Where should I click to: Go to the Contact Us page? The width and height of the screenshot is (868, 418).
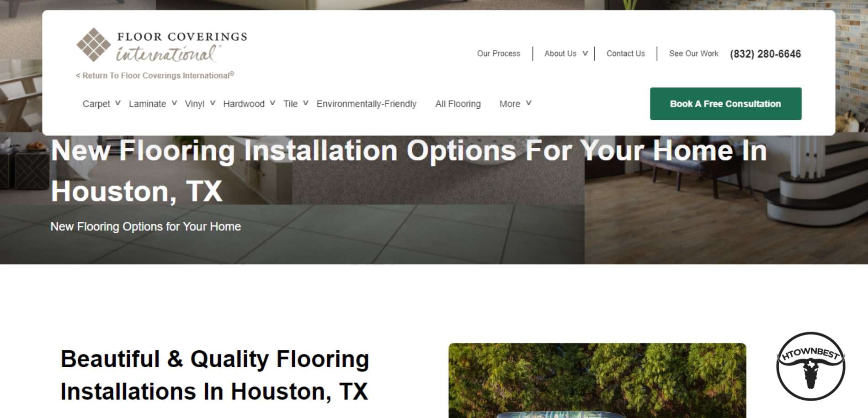coord(626,54)
